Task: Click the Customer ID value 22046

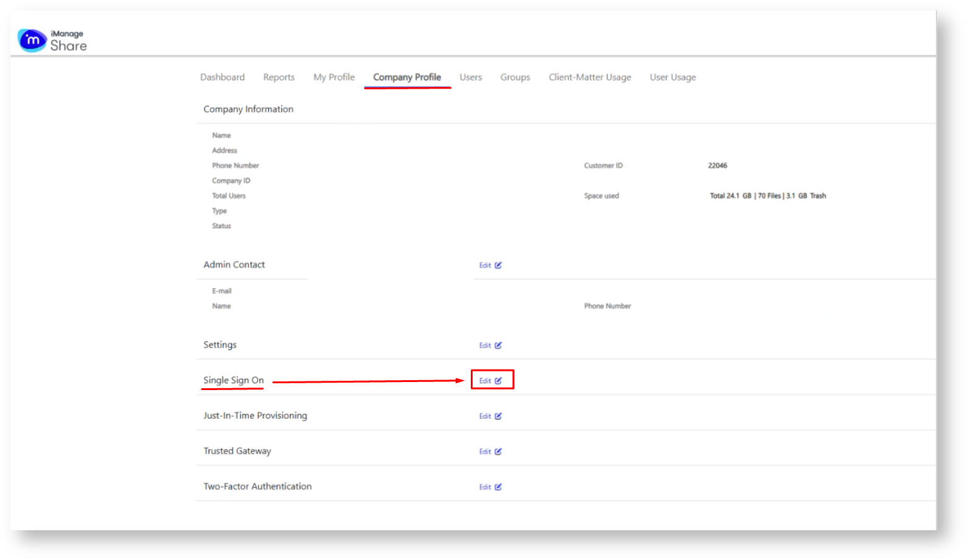Action: [x=717, y=166]
